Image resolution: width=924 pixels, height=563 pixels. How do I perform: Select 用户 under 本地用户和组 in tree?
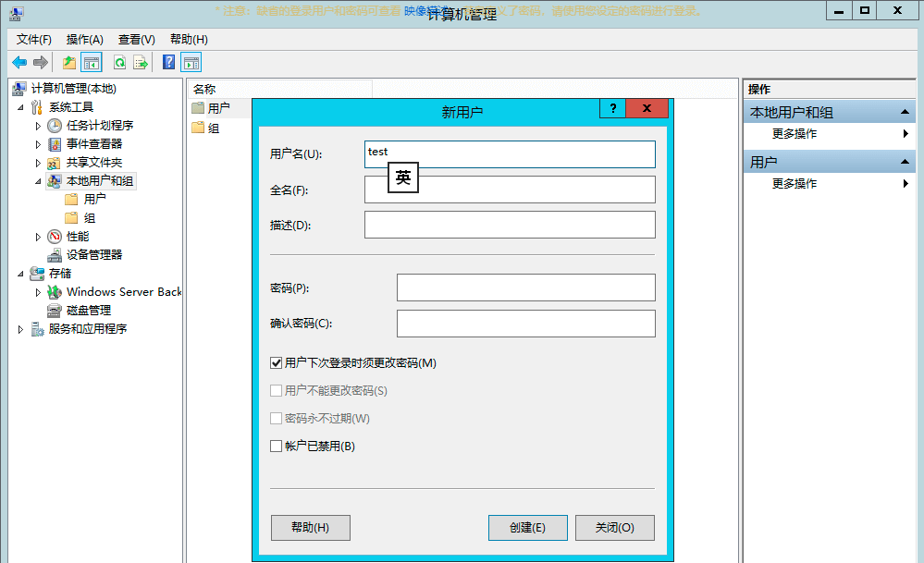pyautogui.click(x=94, y=200)
